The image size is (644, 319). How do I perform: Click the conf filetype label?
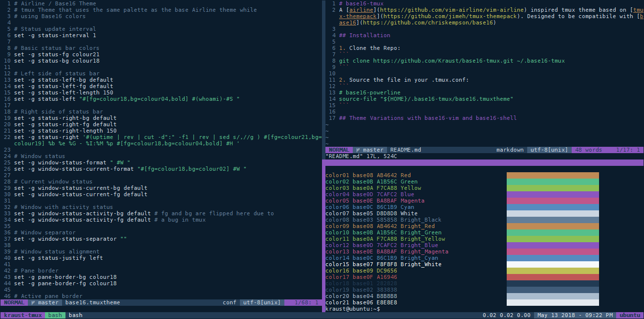(x=230, y=302)
